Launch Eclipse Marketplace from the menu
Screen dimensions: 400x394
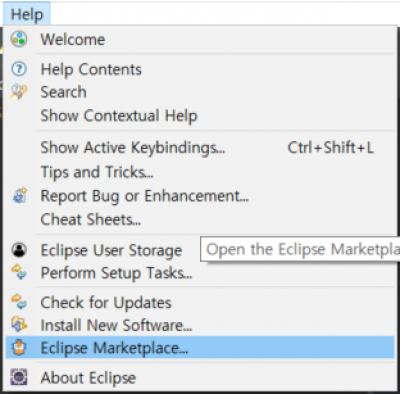(x=200, y=348)
